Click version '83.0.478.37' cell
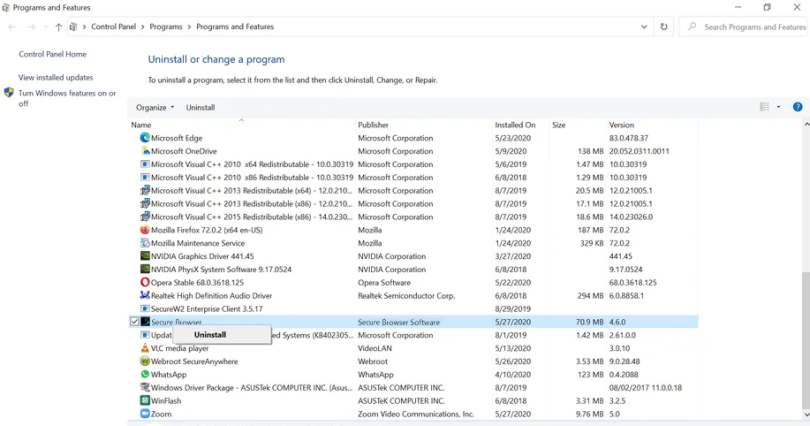 (629, 138)
